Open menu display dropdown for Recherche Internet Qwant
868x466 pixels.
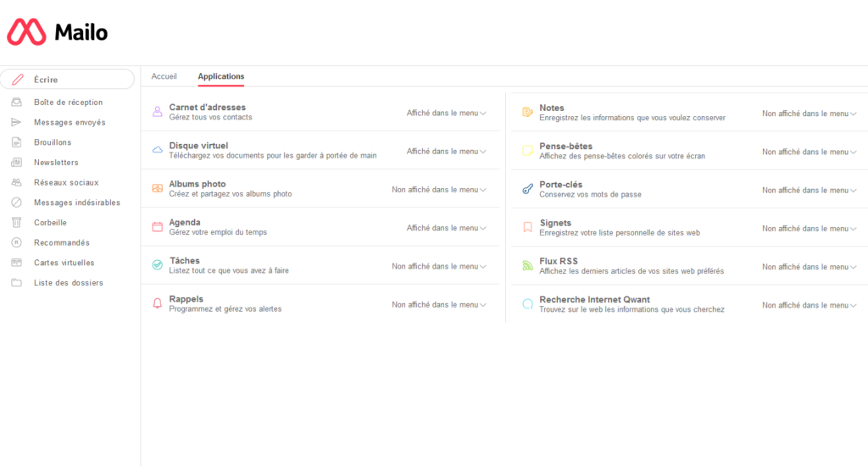point(810,305)
